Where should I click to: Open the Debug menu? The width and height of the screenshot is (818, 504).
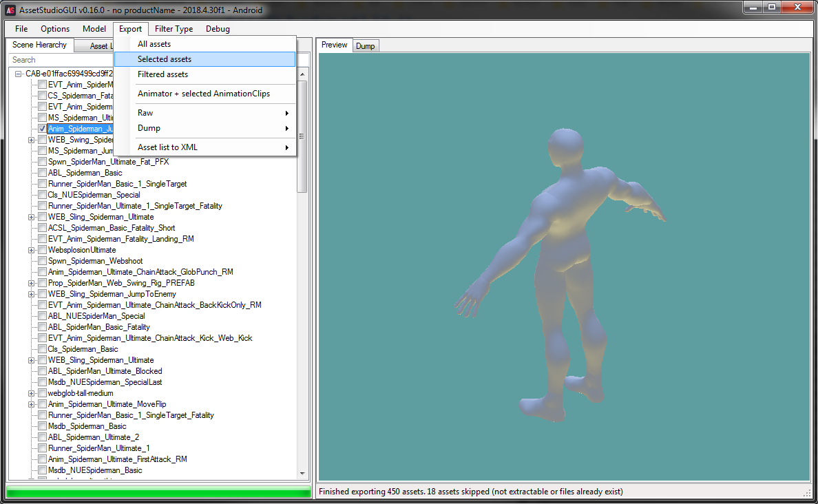point(218,29)
